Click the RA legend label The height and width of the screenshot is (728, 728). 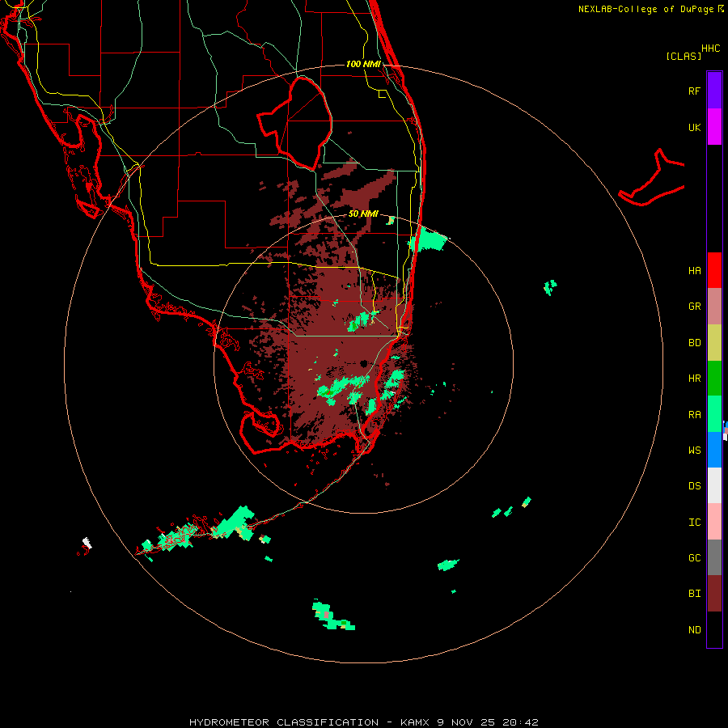(694, 415)
